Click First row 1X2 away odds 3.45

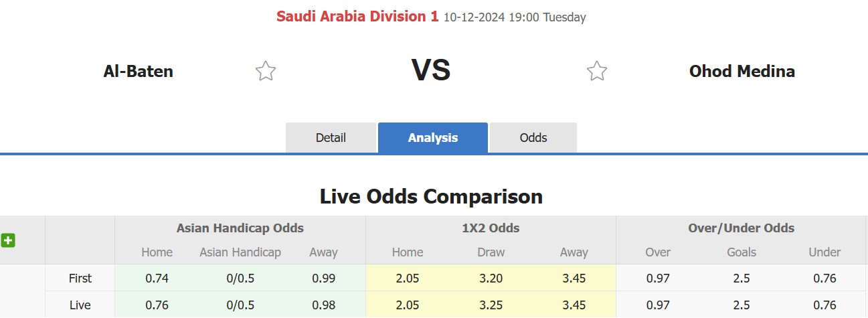pyautogui.click(x=574, y=279)
